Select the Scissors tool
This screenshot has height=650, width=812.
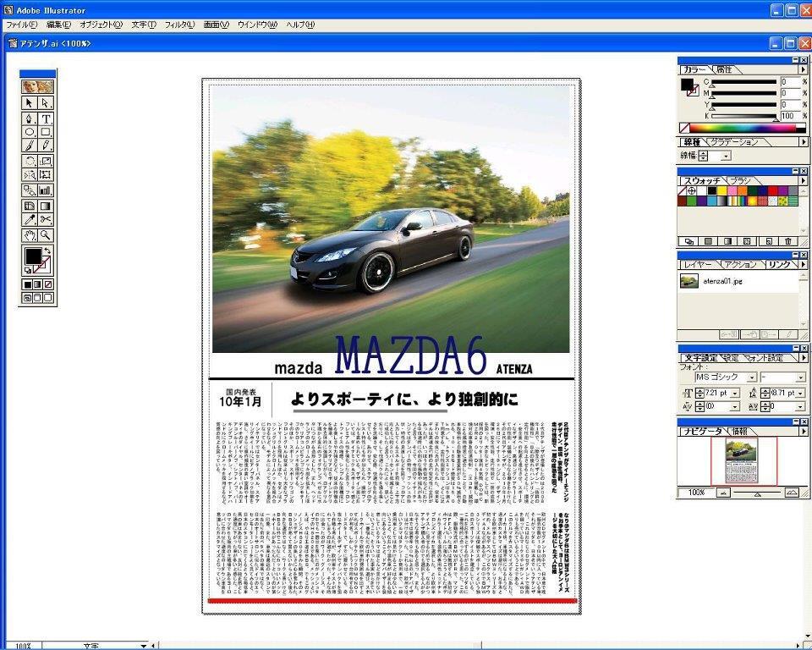[x=46, y=220]
